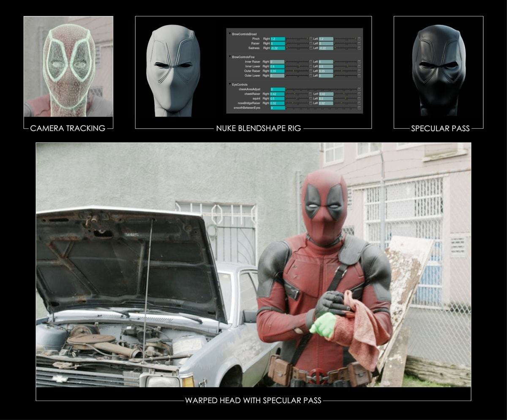507x420 pixels.
Task: Click the Specular Pass mask render
Action: (x=438, y=70)
